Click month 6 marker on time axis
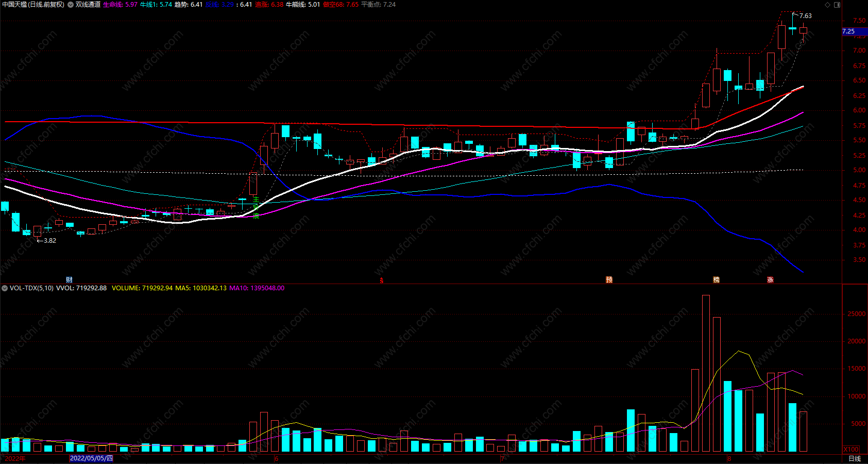 276,459
